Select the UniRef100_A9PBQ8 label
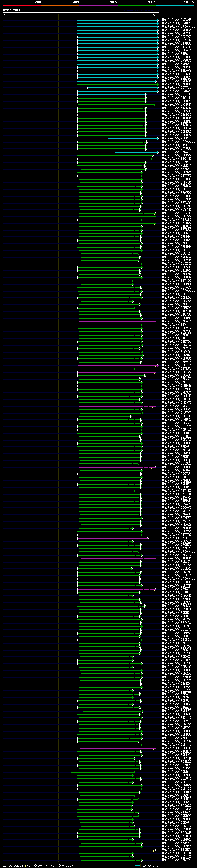Screen dimensions: 197x868 (177, 81)
